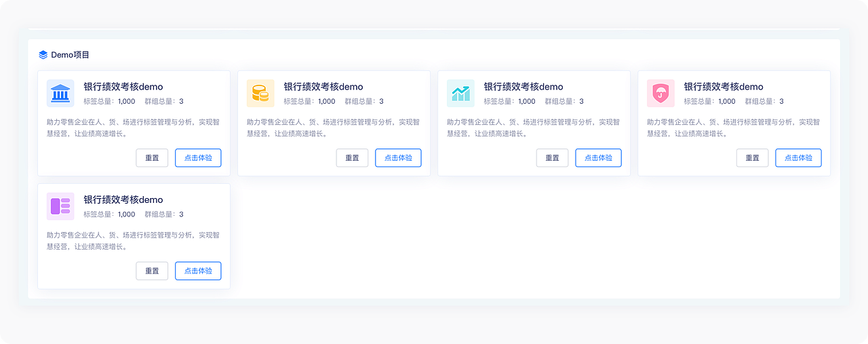Click 点击体验 on the bank icon card
The width and height of the screenshot is (868, 344).
coord(198,158)
